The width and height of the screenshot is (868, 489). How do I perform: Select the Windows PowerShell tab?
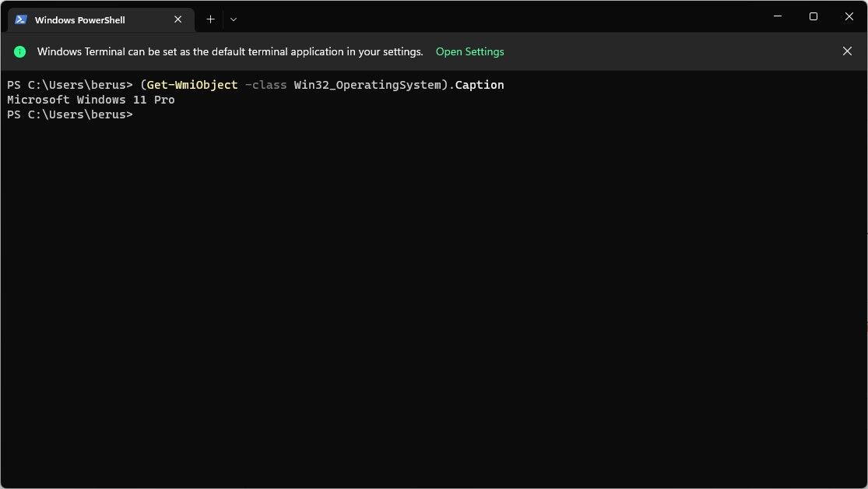point(100,20)
